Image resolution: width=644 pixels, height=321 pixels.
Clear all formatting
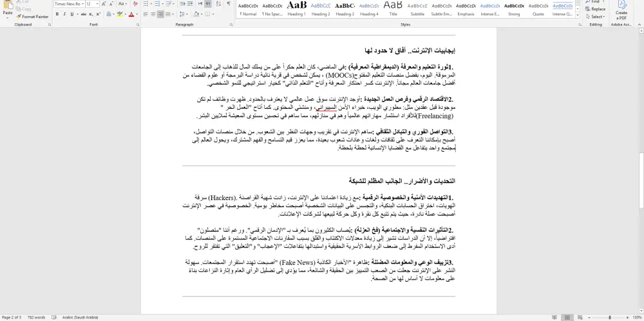click(135, 4)
